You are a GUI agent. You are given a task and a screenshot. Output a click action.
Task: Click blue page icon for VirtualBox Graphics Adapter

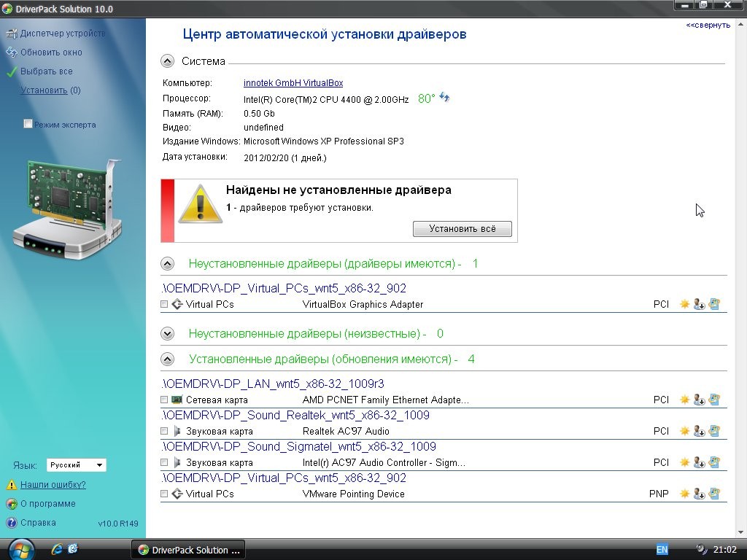714,304
